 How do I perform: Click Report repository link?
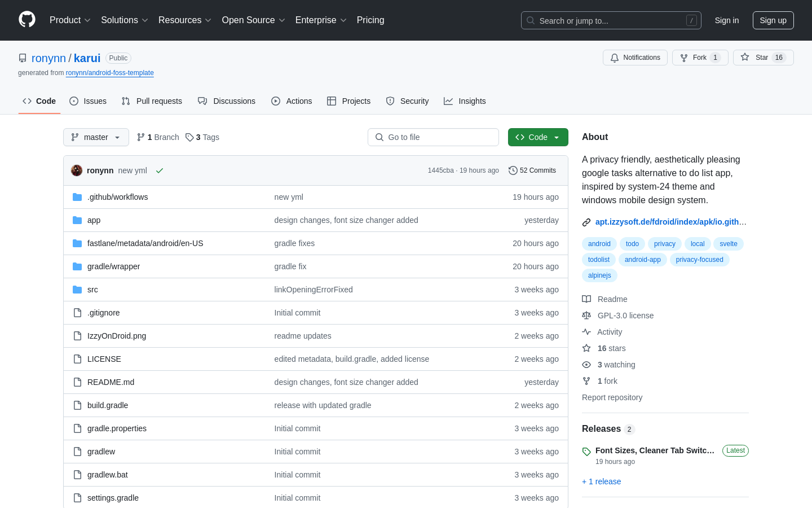[x=612, y=397]
